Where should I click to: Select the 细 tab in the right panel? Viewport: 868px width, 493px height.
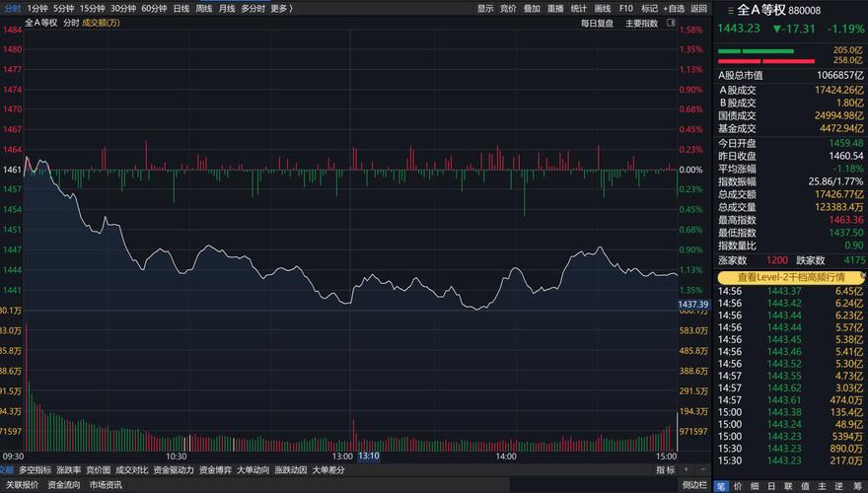point(755,486)
